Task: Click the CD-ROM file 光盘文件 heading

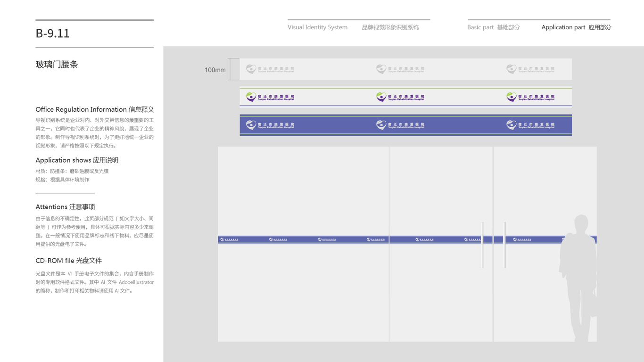Action: tap(68, 261)
